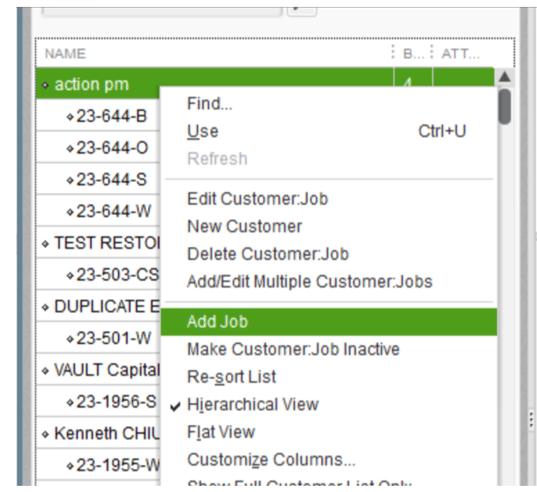Click the diamond icon beside DUPLICATE

45,307
